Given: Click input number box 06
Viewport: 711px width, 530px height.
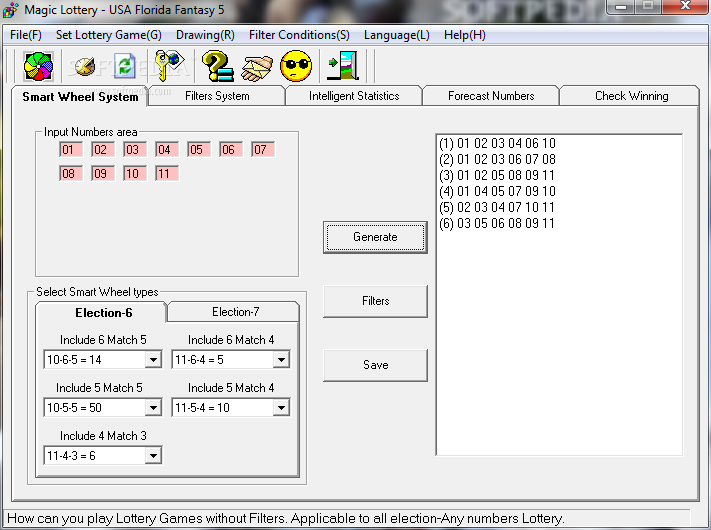Looking at the screenshot, I should 231,150.
